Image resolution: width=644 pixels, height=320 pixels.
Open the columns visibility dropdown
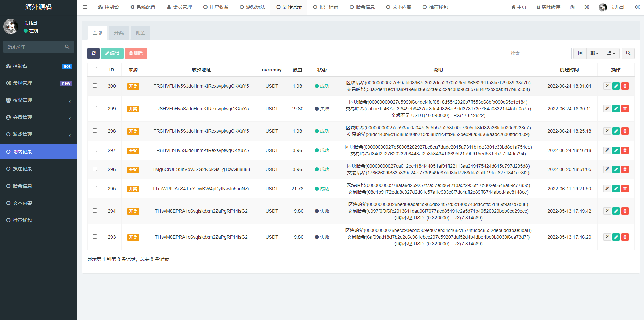coord(594,53)
